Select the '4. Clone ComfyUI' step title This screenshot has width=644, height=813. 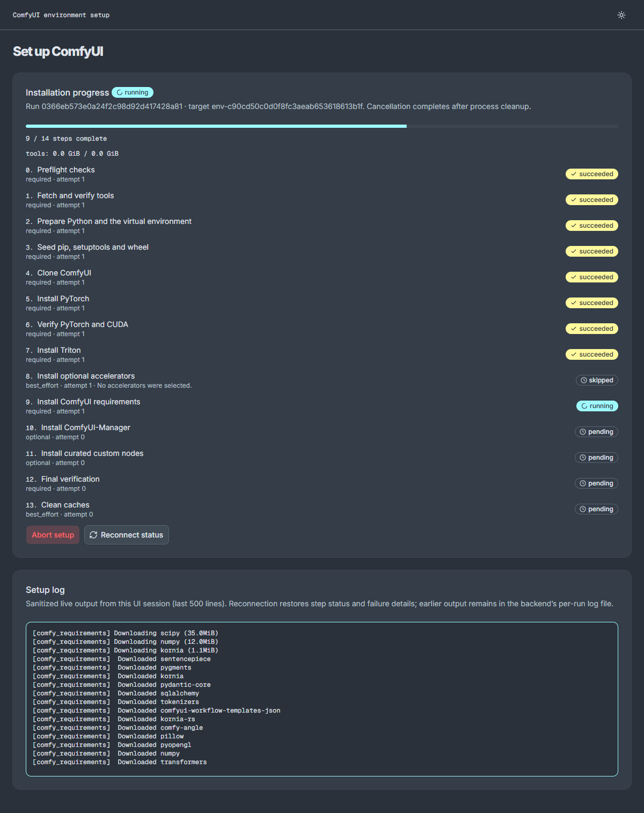pyautogui.click(x=58, y=273)
